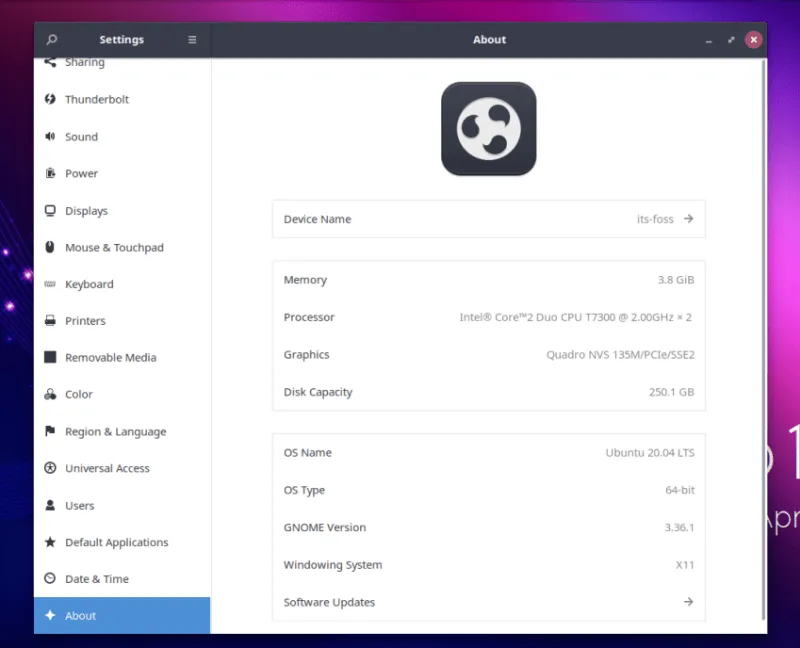Viewport: 800px width, 648px height.
Task: Click the GNOME Version label
Action: [x=324, y=527]
